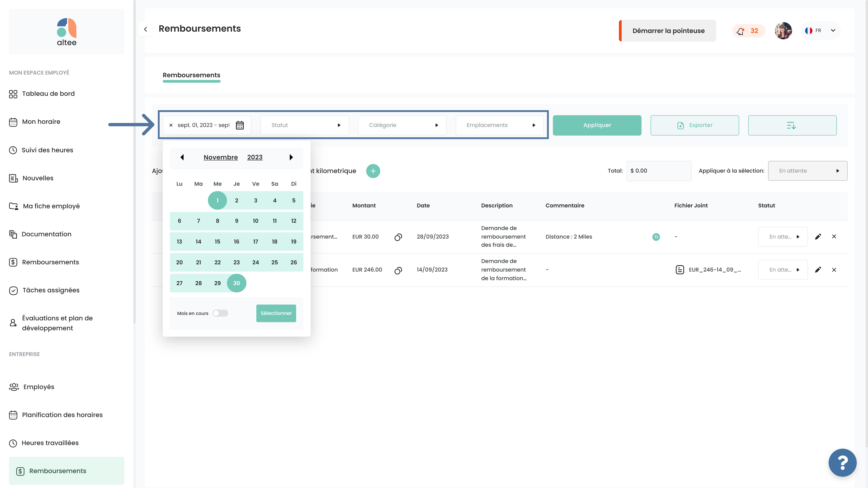Clear the date range with the x icon

[x=171, y=125]
